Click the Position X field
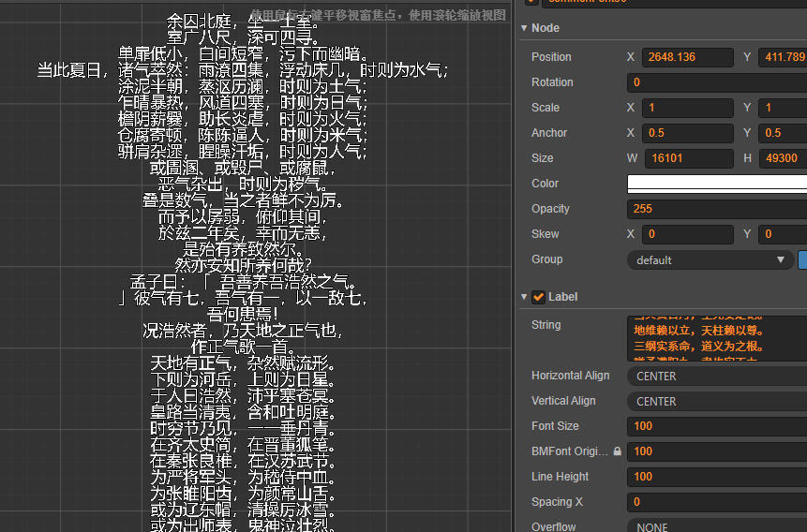This screenshot has width=807, height=532. coord(688,57)
